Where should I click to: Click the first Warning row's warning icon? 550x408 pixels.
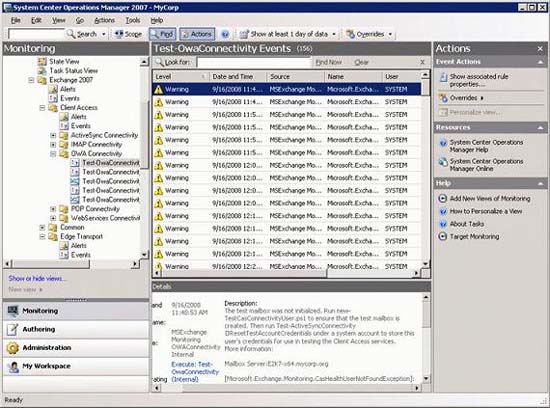(x=159, y=89)
